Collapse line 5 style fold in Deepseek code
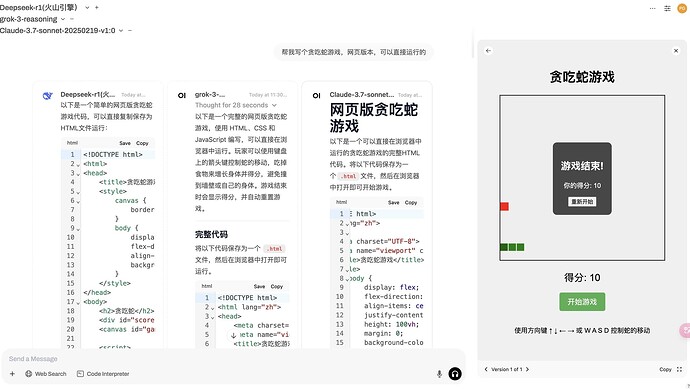Image resolution: width=690 pixels, height=389 pixels. point(78,193)
